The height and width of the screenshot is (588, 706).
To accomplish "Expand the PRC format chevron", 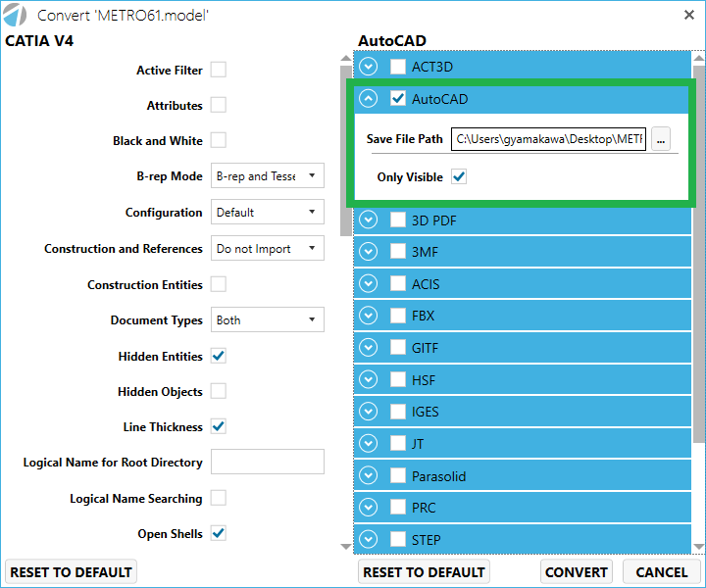I will [369, 507].
